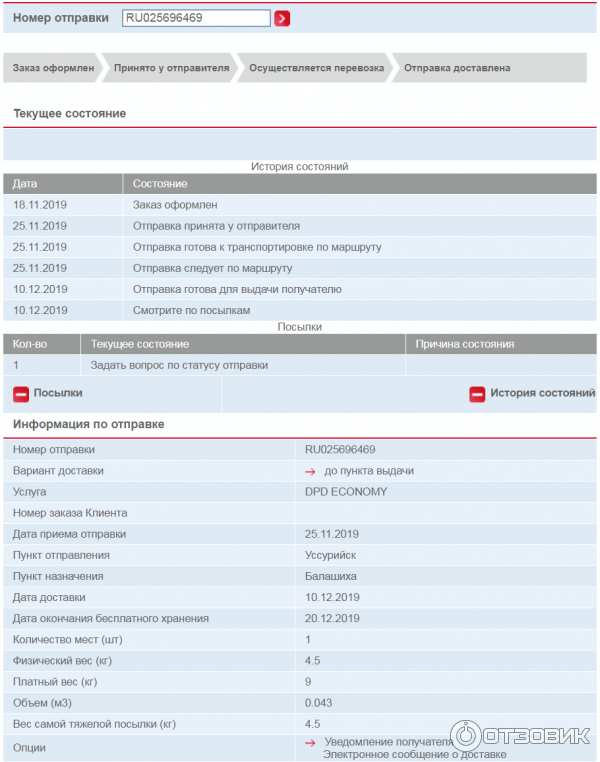Screen dimensions: 600x762
Task: Click the "Кол-во" column header
Action: [x=30, y=344]
